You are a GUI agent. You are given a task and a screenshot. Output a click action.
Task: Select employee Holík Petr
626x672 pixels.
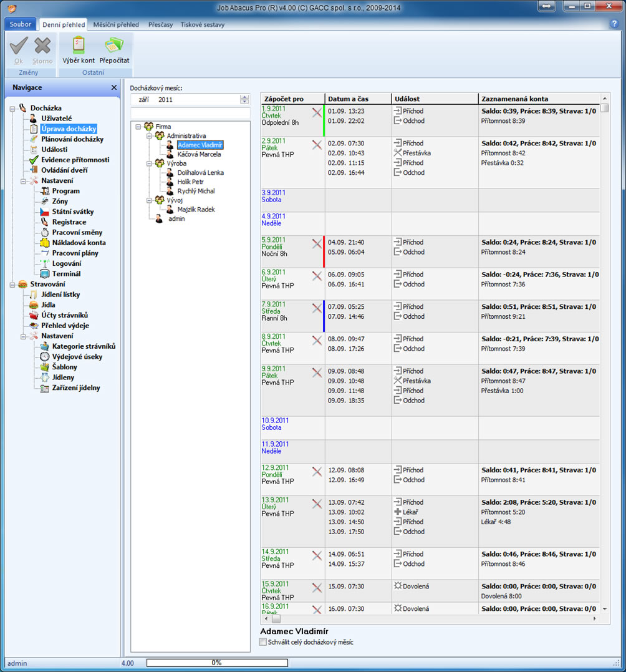tap(191, 182)
